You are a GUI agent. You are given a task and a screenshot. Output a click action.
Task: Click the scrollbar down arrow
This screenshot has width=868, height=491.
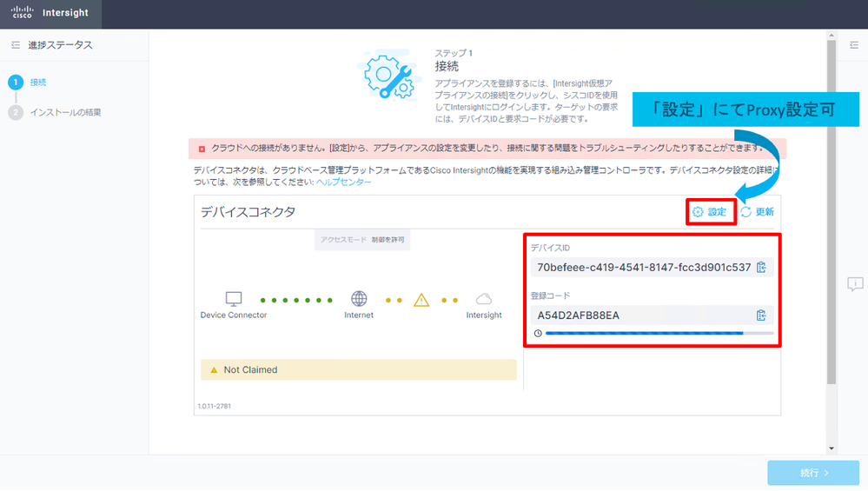click(831, 448)
